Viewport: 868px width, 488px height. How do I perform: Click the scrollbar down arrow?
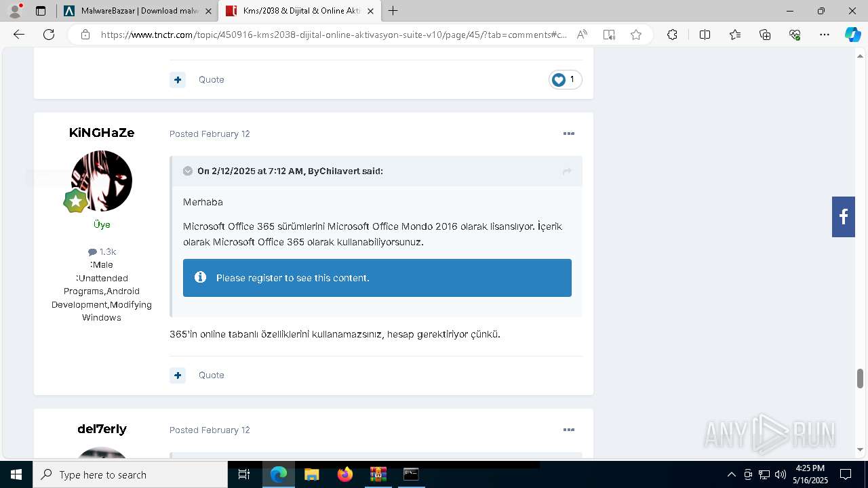pos(861,449)
